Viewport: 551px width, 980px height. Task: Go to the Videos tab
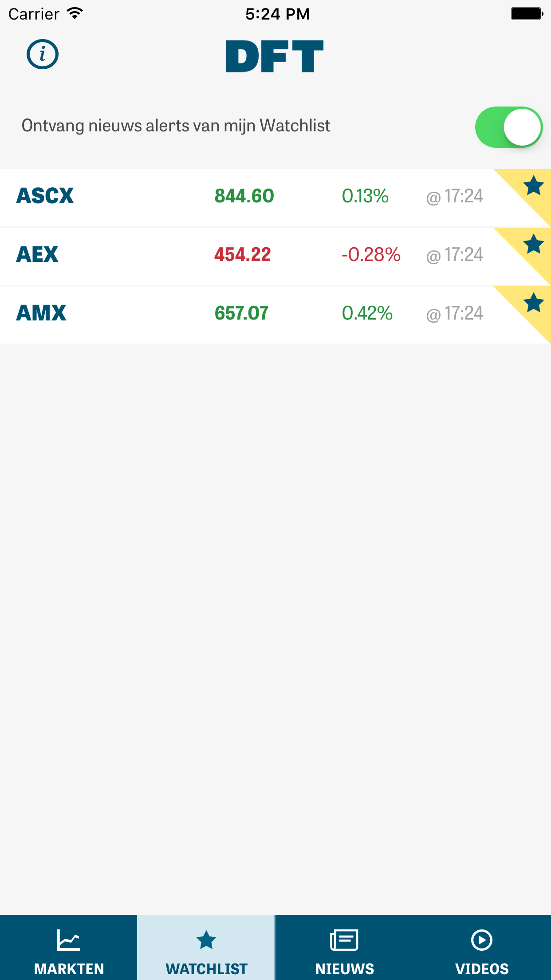pyautogui.click(x=482, y=948)
